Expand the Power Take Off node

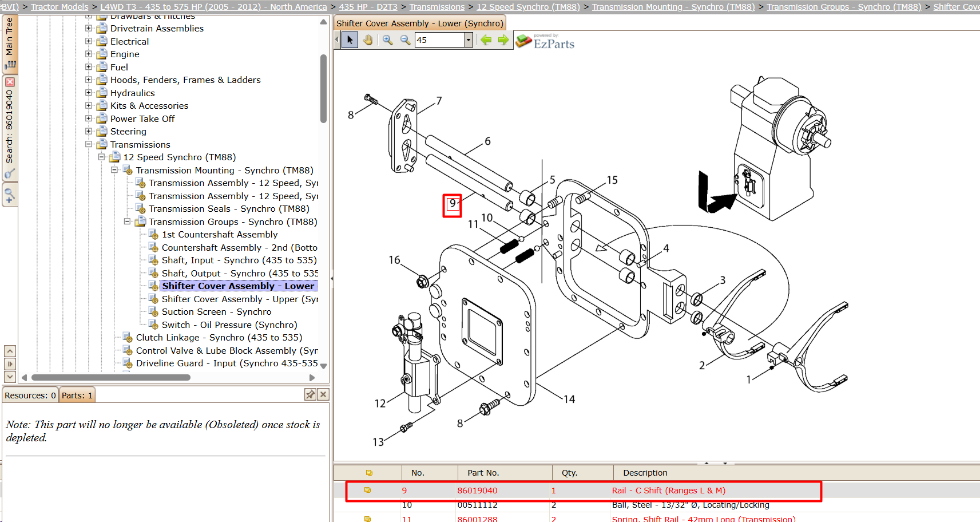click(x=89, y=118)
